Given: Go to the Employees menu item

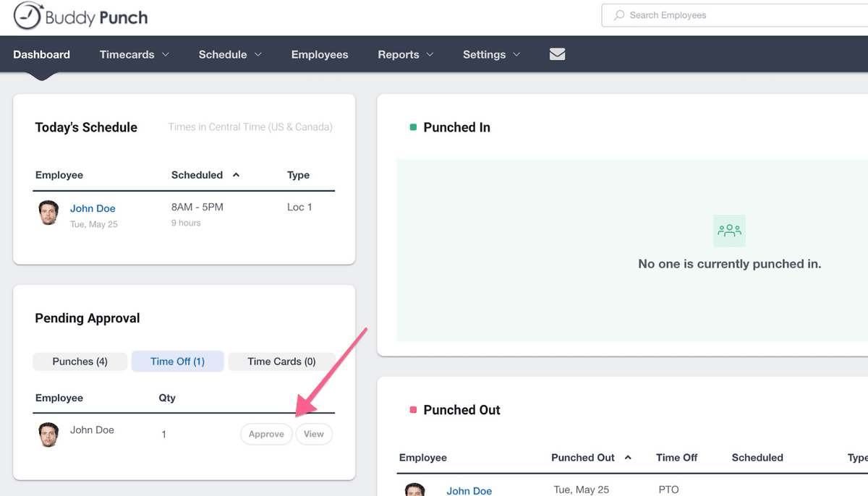Looking at the screenshot, I should [x=320, y=54].
